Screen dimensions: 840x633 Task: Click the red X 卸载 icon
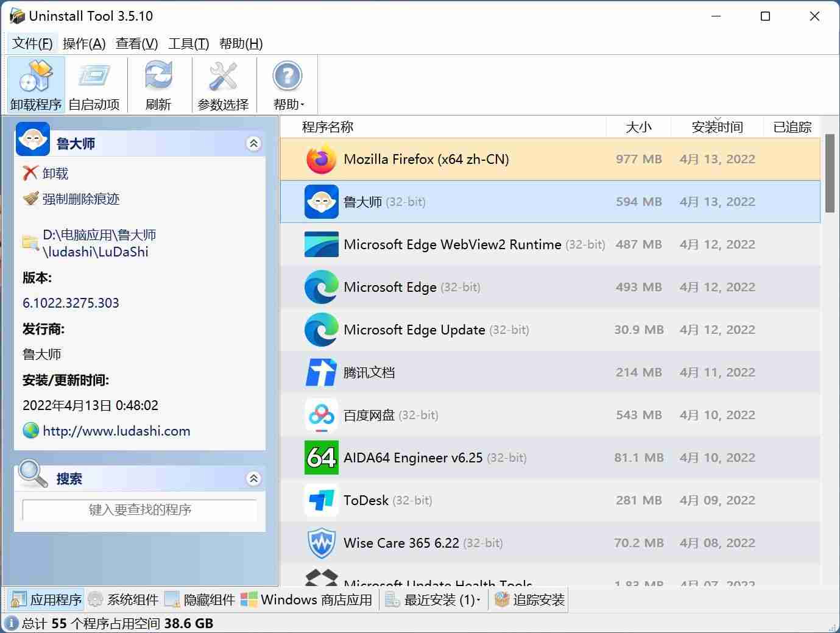click(30, 174)
